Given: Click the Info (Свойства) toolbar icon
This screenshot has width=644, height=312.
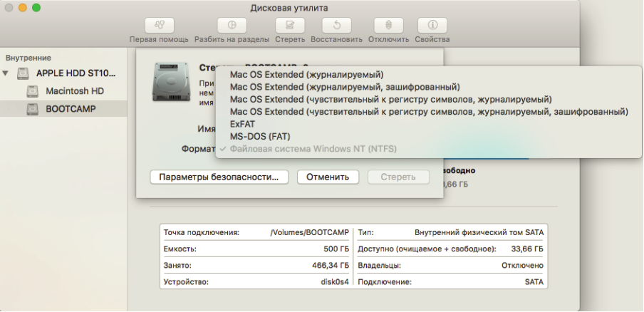Looking at the screenshot, I should click(x=432, y=26).
